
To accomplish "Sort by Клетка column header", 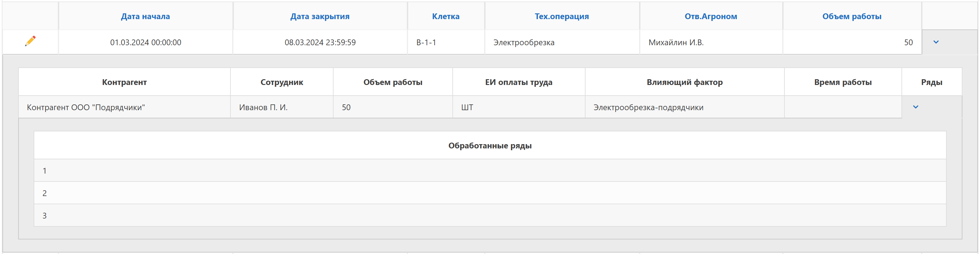I will click(x=445, y=16).
